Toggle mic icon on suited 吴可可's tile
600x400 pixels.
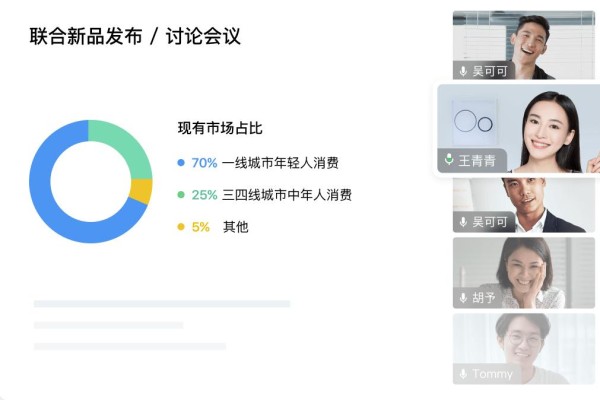(x=463, y=222)
